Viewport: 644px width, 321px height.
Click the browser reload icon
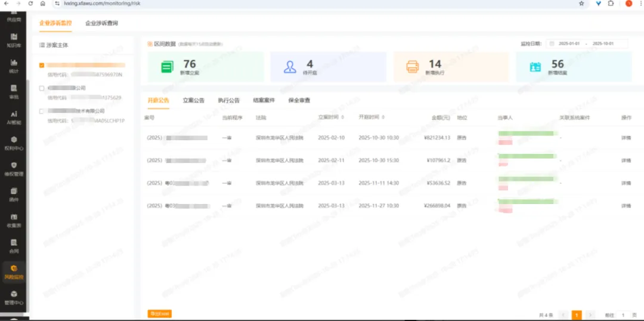point(30,4)
